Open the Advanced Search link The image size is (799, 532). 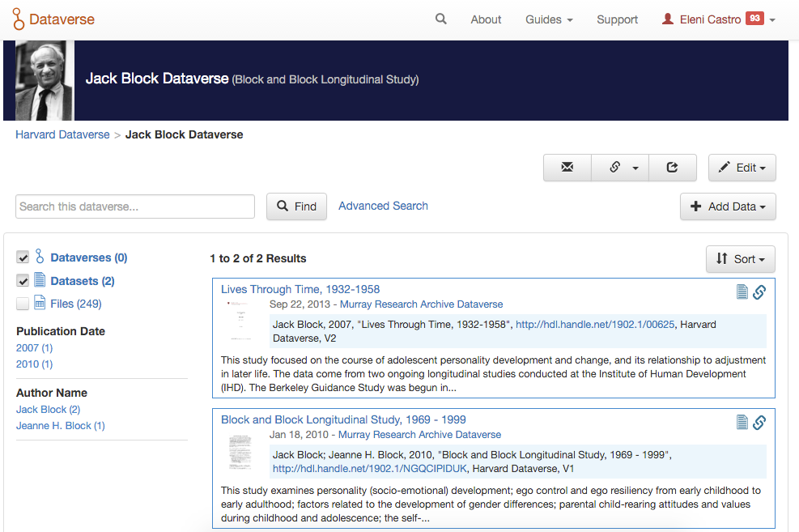pyautogui.click(x=383, y=206)
